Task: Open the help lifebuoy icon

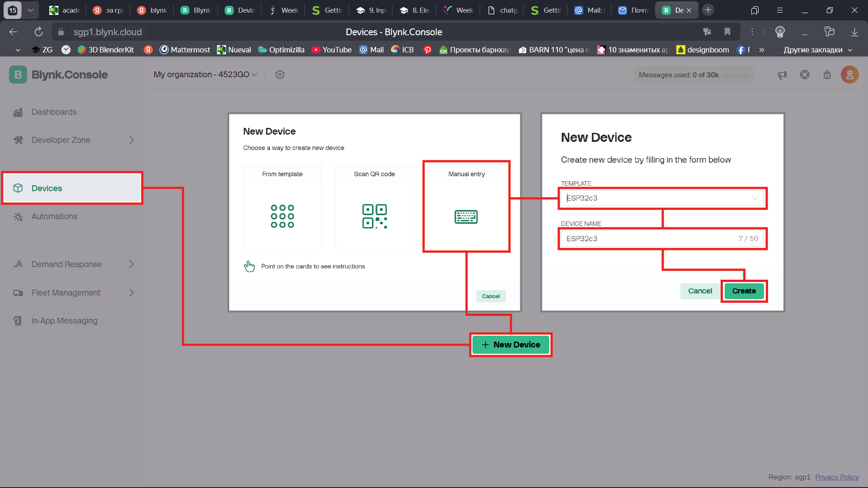Action: pyautogui.click(x=805, y=75)
